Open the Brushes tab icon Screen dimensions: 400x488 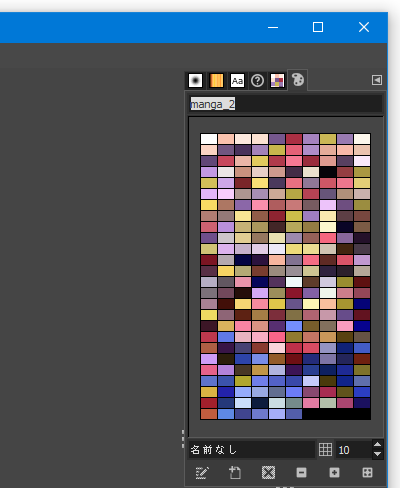(x=195, y=80)
